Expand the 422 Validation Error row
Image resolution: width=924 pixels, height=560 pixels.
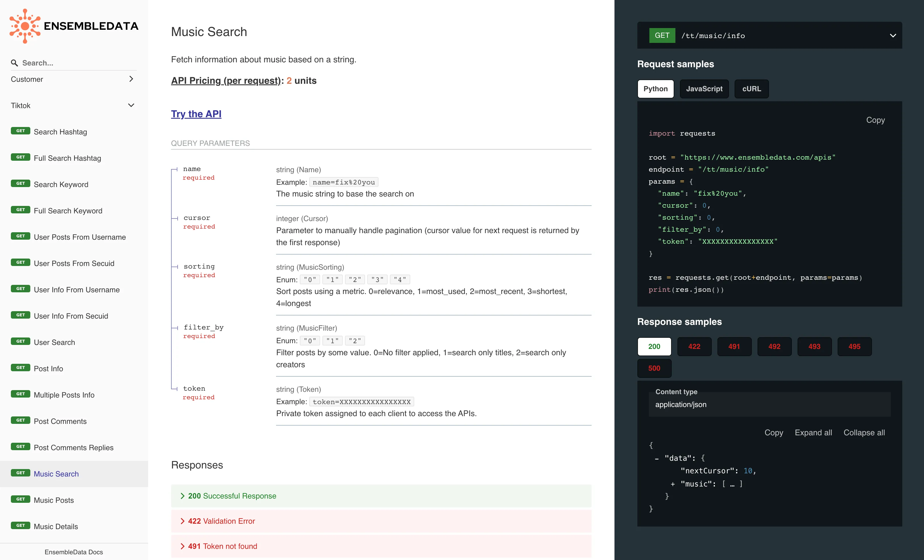[381, 521]
